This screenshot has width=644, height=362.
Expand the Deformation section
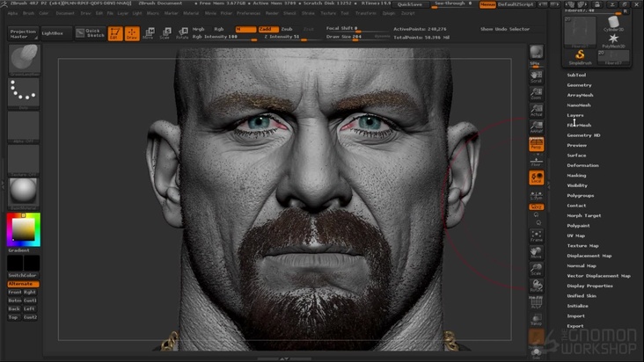click(x=582, y=166)
